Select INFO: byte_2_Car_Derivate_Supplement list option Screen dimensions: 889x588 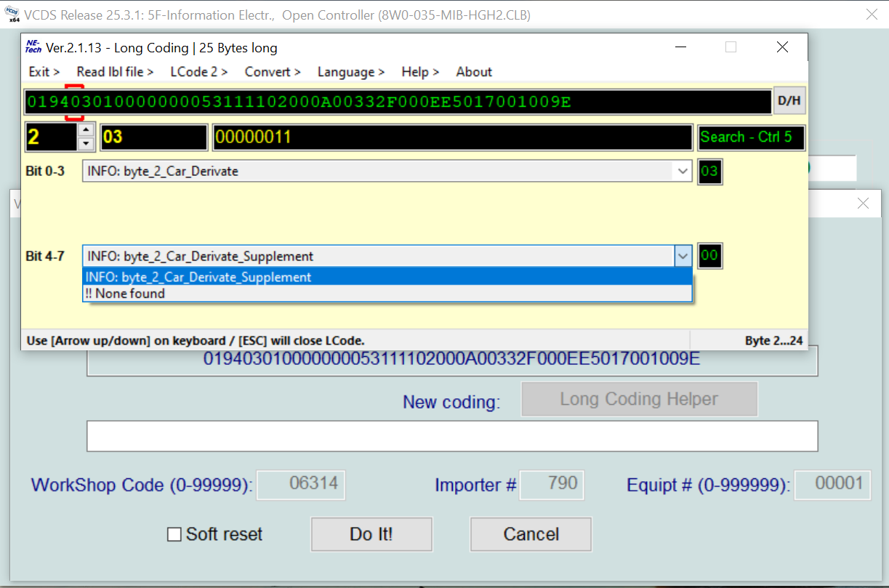[x=387, y=277]
